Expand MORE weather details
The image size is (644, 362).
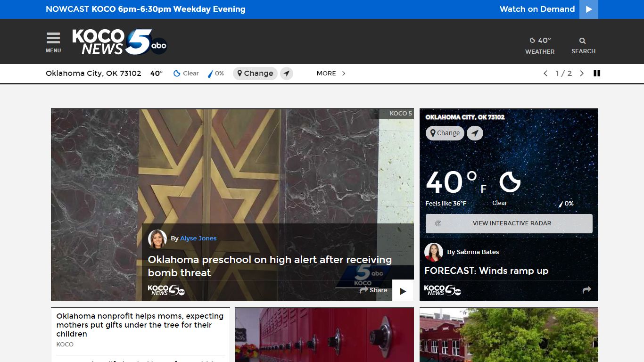(x=331, y=74)
